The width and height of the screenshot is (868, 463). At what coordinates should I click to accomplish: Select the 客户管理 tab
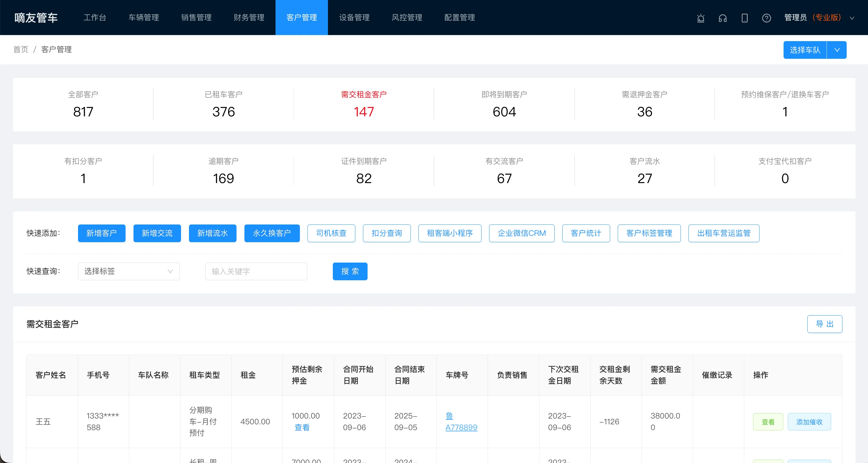click(x=302, y=17)
